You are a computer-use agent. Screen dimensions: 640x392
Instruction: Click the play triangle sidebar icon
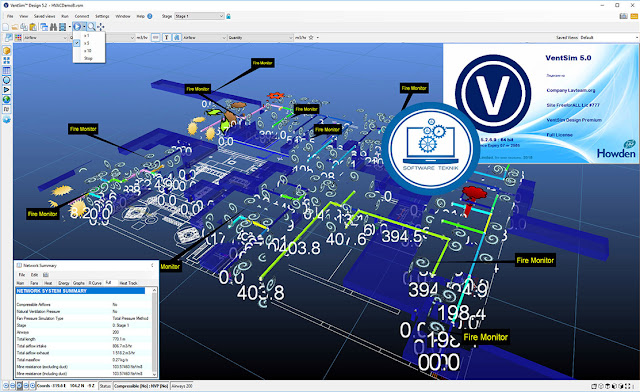pos(7,90)
